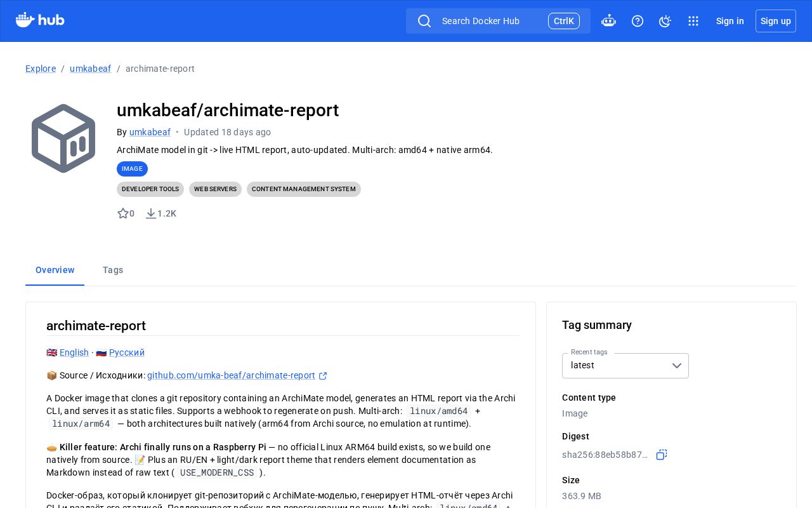812x508 pixels.
Task: Switch to the Overview tab
Action: [x=55, y=270]
